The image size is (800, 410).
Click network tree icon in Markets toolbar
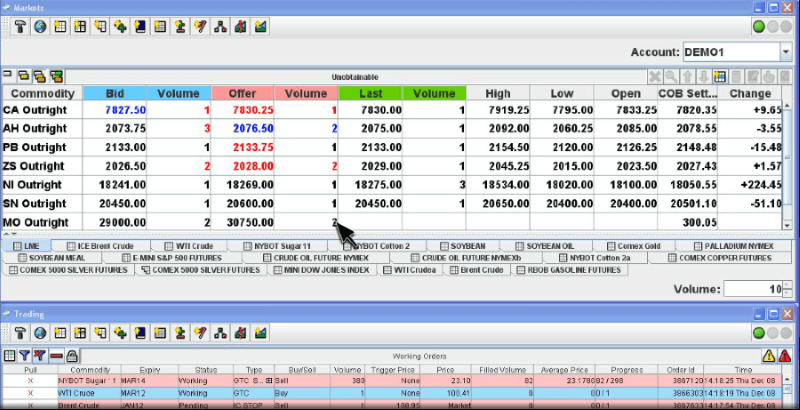pos(220,27)
